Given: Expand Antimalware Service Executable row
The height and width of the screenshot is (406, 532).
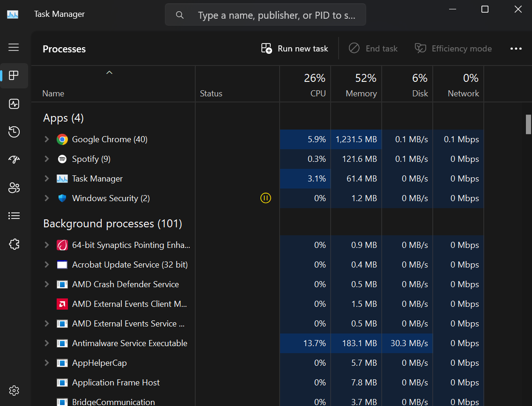Looking at the screenshot, I should [46, 343].
